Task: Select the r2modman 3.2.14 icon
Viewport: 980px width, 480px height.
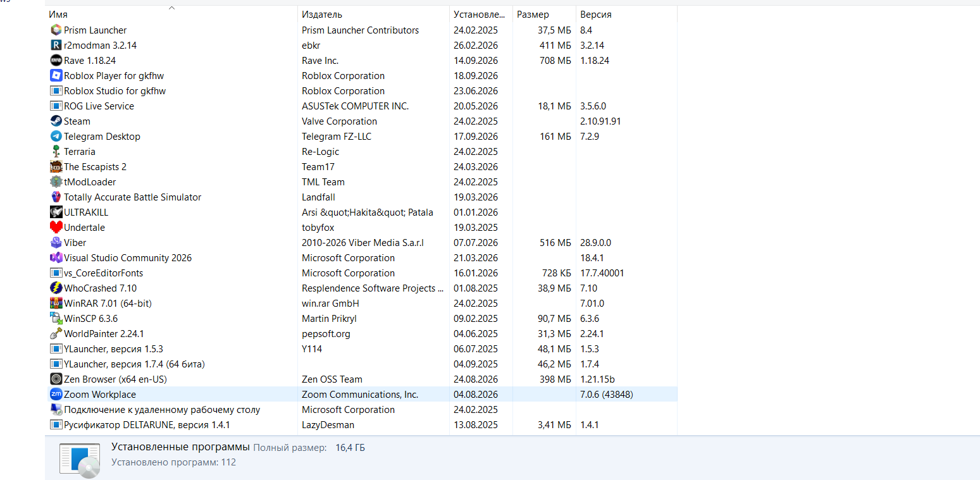Action: tap(56, 45)
